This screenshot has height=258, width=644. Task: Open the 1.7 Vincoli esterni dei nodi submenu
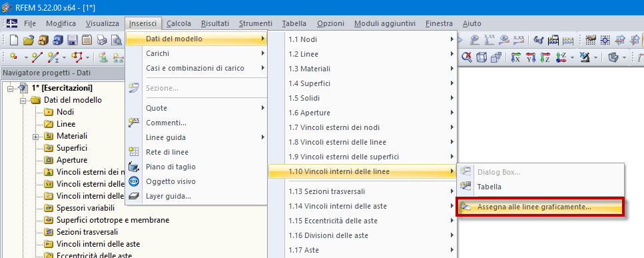(x=363, y=127)
